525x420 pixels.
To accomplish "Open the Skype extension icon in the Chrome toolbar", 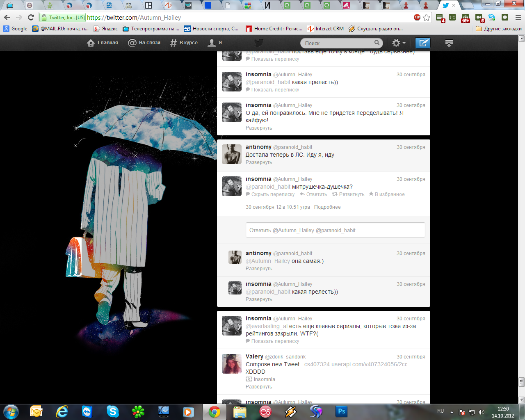I will (x=492, y=18).
